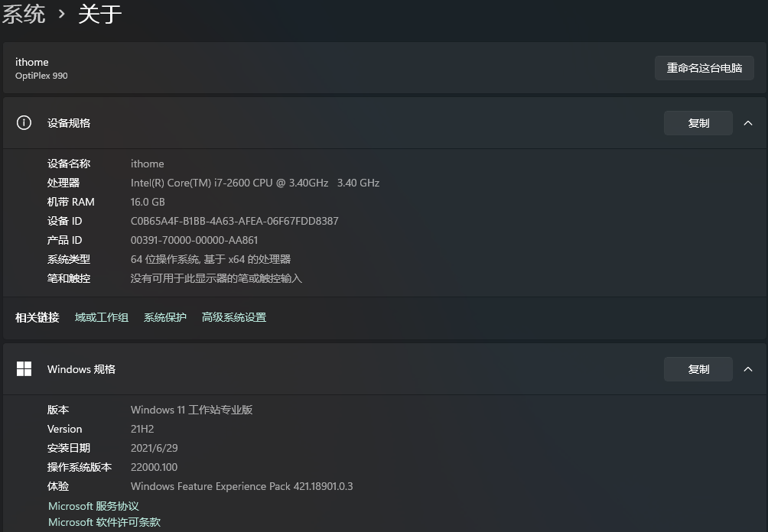Copy device specifications with 复制 button

[698, 123]
